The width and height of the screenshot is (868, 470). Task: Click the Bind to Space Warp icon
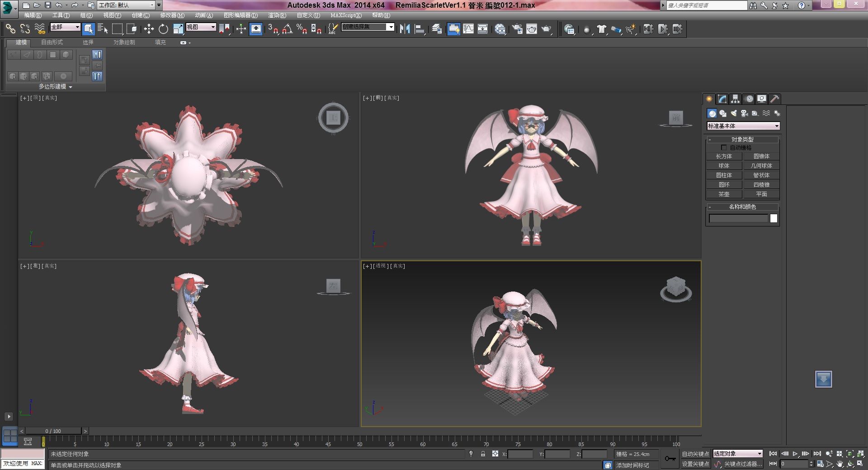pyautogui.click(x=40, y=29)
